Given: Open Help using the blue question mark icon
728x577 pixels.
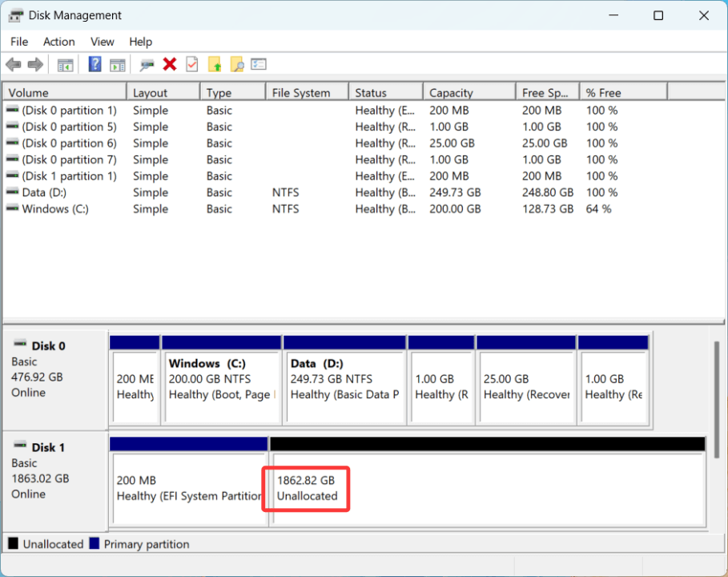Looking at the screenshot, I should coord(95,64).
